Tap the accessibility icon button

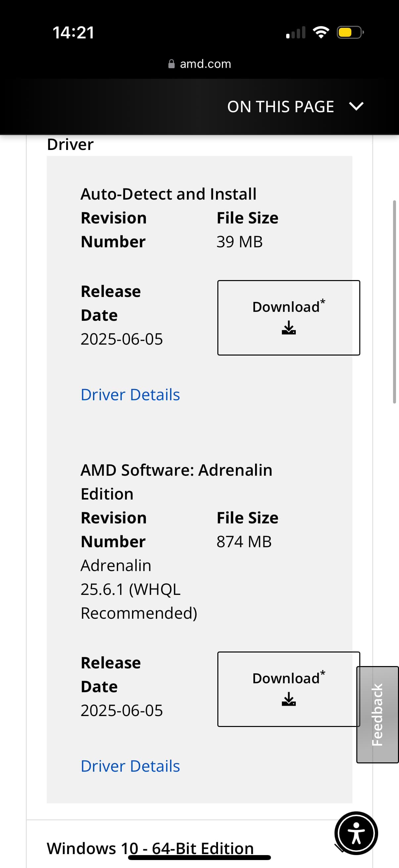356,833
